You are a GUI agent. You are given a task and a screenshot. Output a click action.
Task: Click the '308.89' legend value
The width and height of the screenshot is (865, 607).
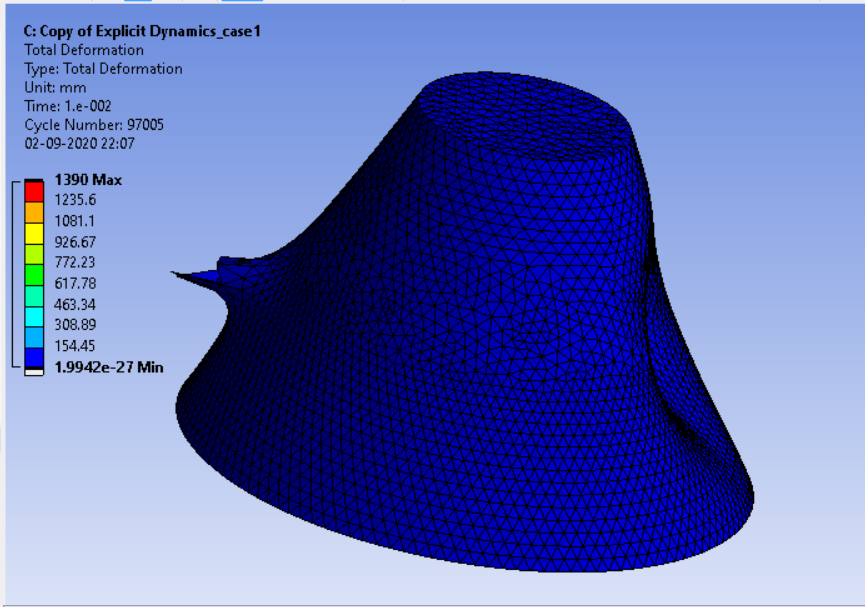[75, 324]
